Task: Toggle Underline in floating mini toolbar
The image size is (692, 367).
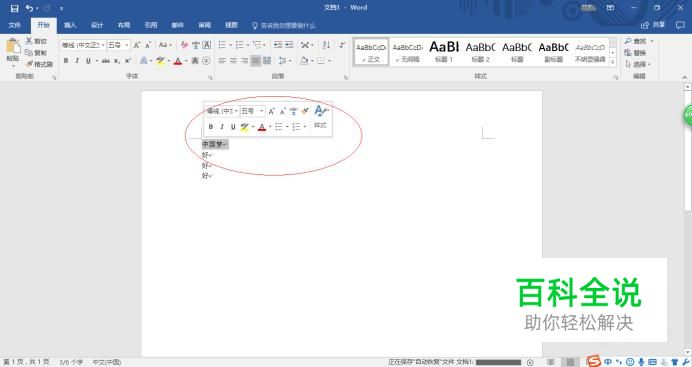Action: (x=233, y=127)
